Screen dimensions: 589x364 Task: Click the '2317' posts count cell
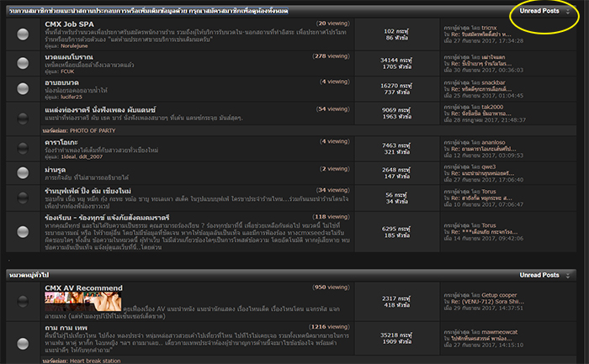(x=396, y=302)
